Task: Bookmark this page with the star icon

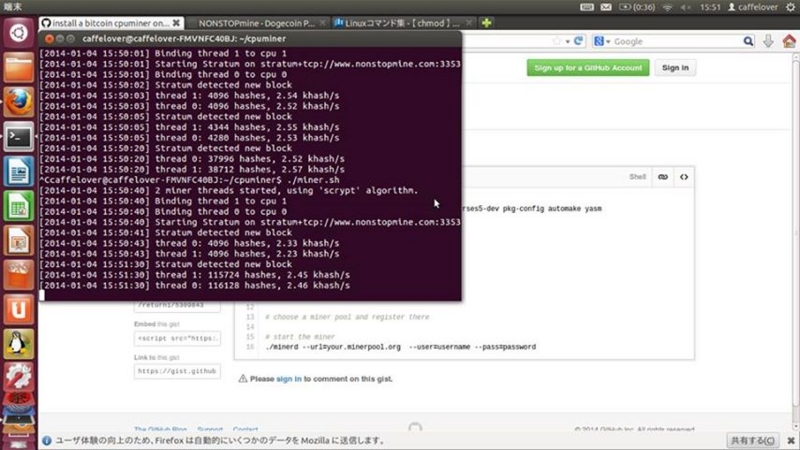Action: (557, 41)
